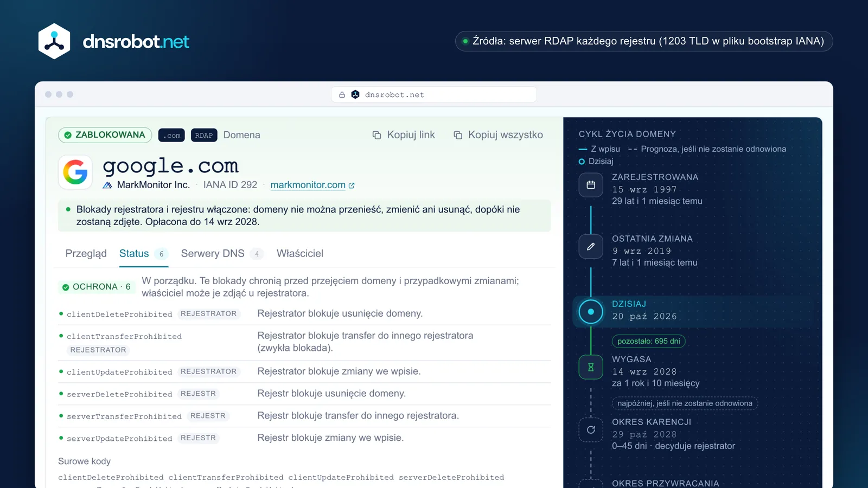Click the dnsrobot.net address bar field

click(x=434, y=94)
